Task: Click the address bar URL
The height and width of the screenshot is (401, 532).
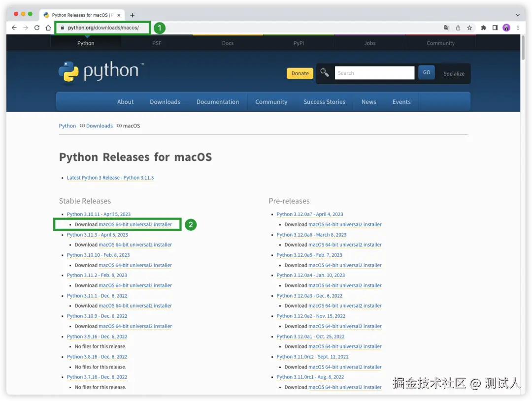Action: (x=103, y=28)
